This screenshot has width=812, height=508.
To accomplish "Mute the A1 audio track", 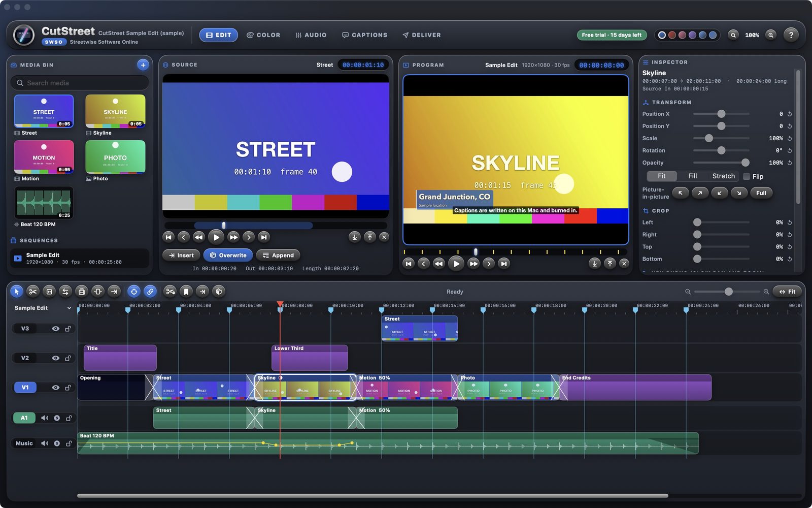I will (45, 418).
